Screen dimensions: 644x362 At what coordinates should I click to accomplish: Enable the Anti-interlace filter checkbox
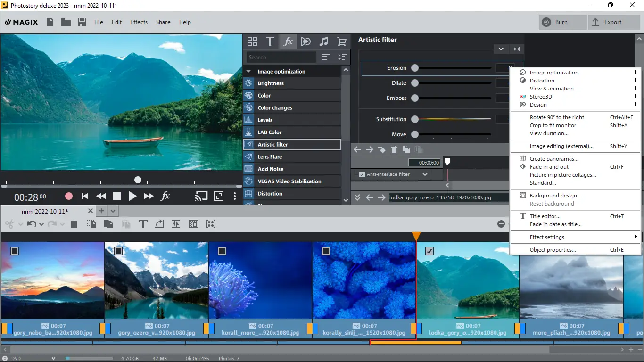pos(362,174)
